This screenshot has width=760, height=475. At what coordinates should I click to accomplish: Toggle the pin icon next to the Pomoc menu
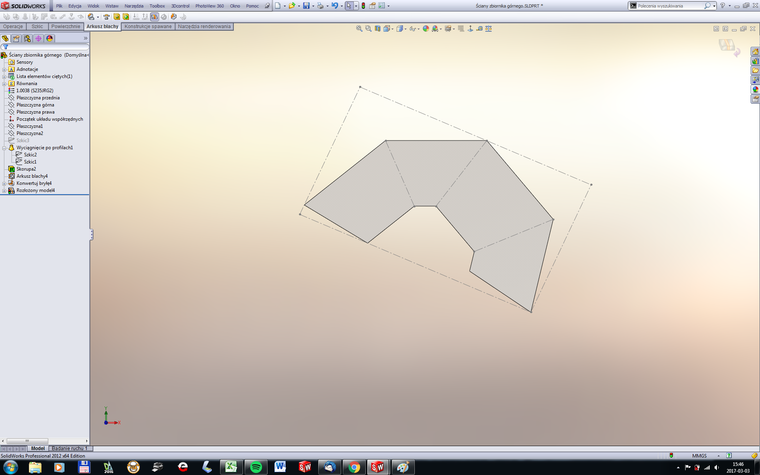[267, 6]
